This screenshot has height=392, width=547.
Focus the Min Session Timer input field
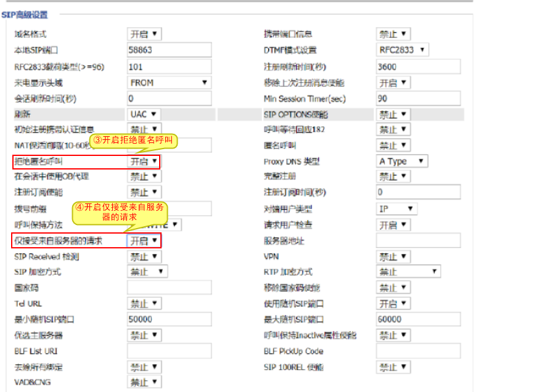[418, 99]
